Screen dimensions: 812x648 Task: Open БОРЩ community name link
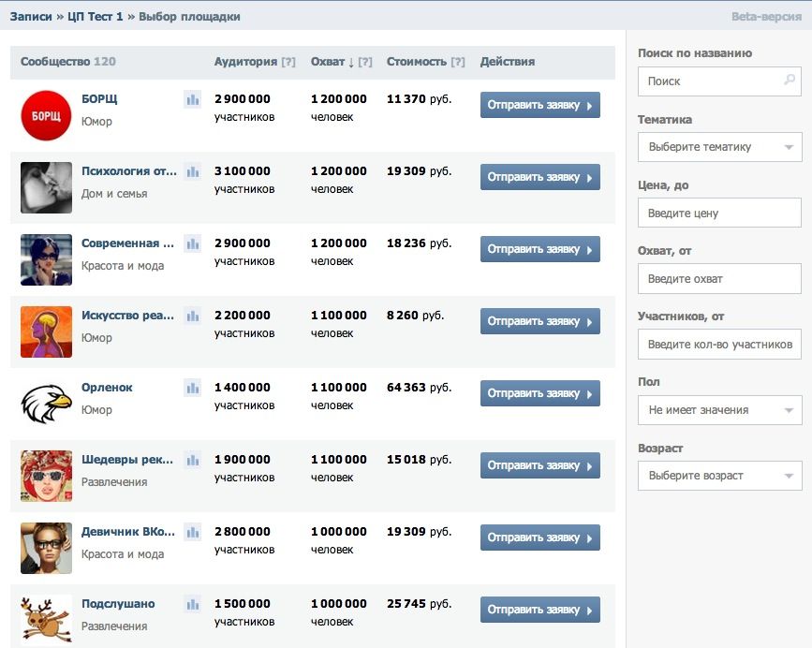pos(99,99)
